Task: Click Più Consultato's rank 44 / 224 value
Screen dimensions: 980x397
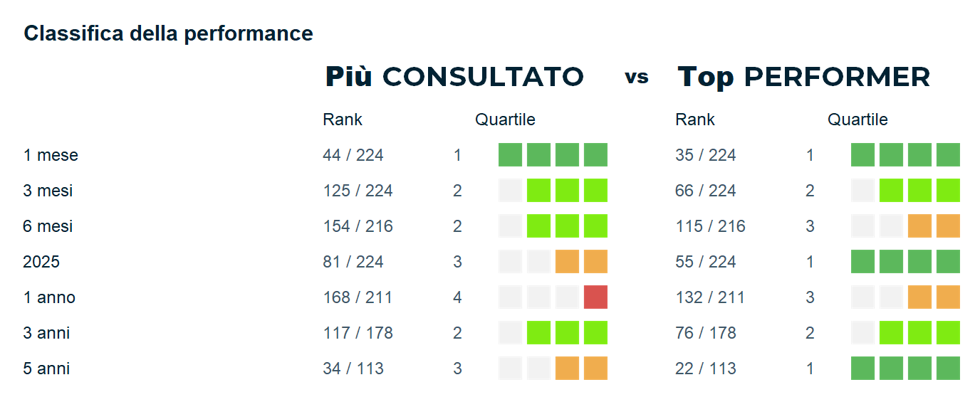Action: click(353, 155)
